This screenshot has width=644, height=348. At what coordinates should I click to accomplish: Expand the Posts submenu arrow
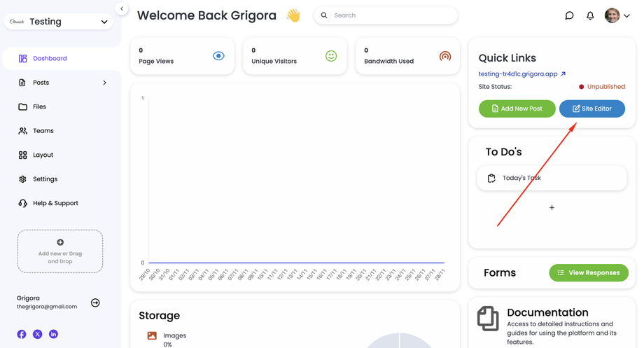click(x=104, y=83)
